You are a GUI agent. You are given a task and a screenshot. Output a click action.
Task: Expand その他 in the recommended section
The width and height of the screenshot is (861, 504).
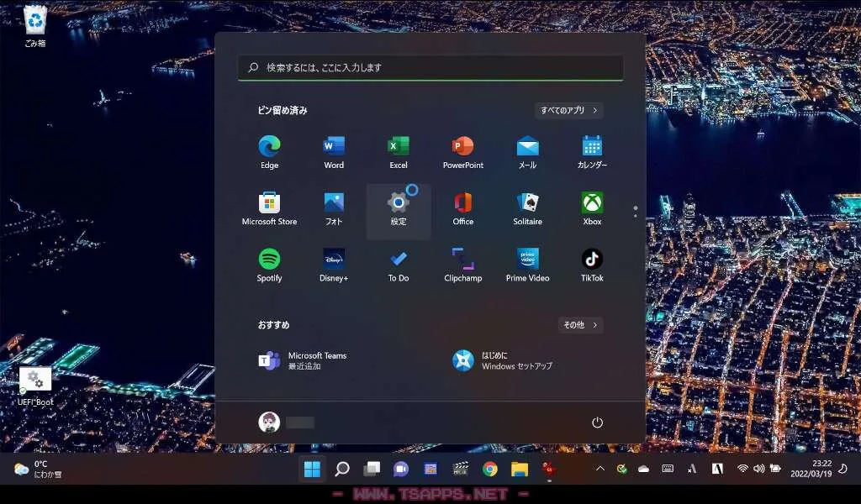tap(580, 325)
